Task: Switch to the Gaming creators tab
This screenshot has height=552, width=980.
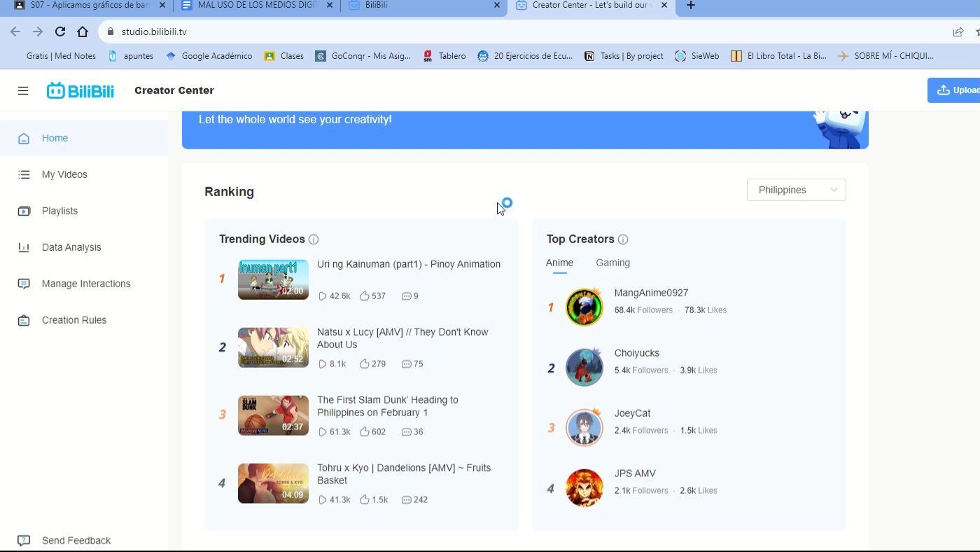Action: [612, 263]
